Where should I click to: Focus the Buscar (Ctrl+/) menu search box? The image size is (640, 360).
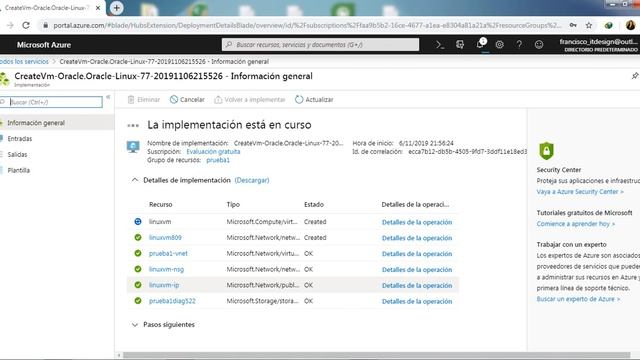point(51,102)
